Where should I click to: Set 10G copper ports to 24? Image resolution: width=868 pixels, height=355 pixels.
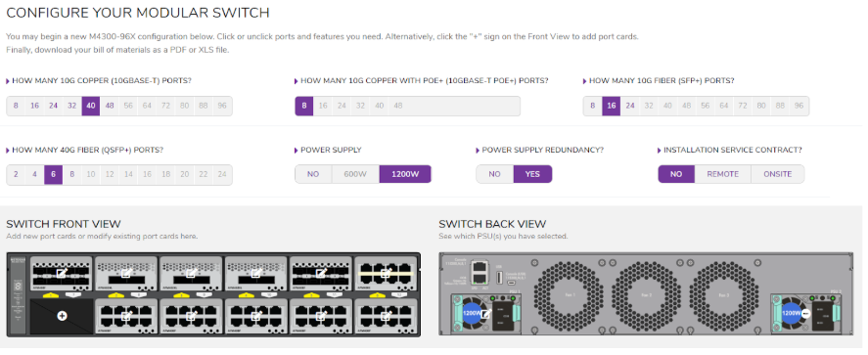coord(54,107)
